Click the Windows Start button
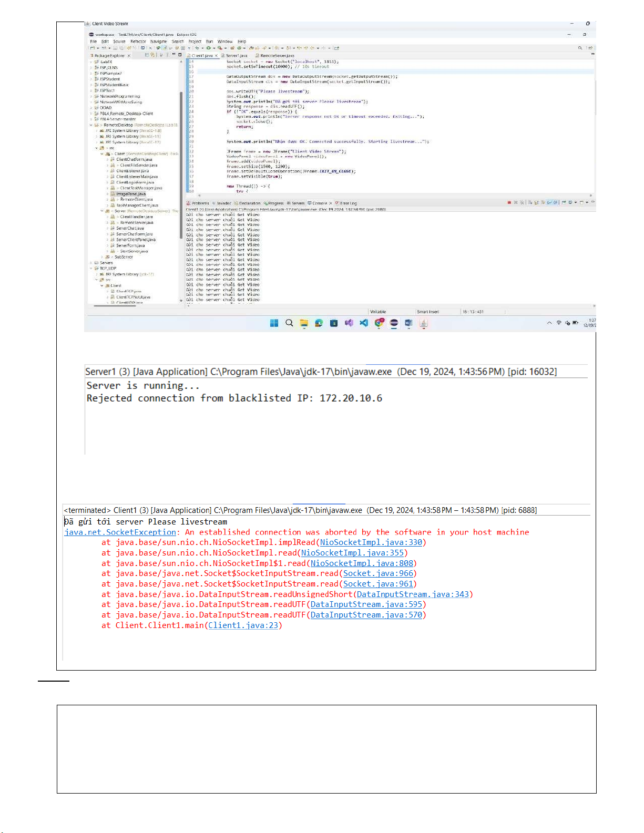The width and height of the screenshot is (644, 833). coord(274,323)
